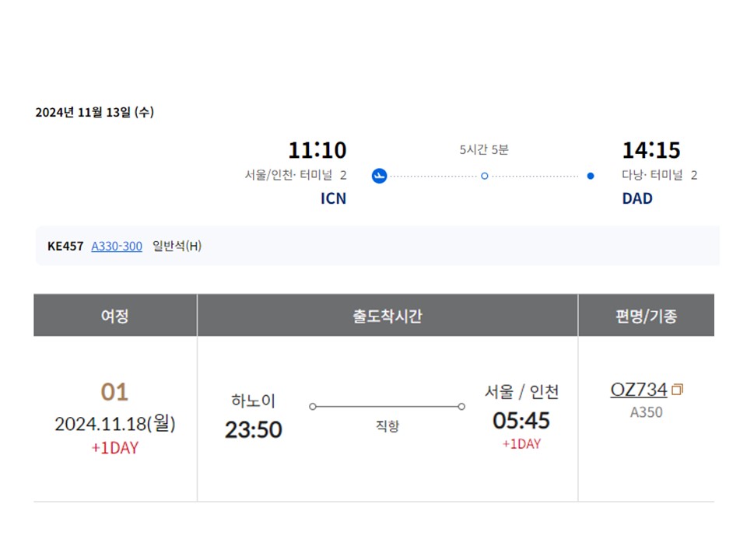Click the ICN airport code
Viewport: 747px width, 560px height.
(333, 199)
